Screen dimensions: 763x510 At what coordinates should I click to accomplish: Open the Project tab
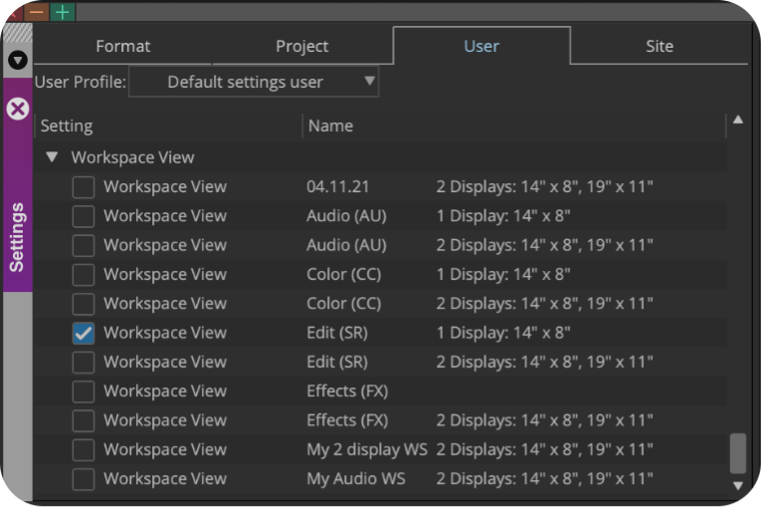(x=302, y=46)
